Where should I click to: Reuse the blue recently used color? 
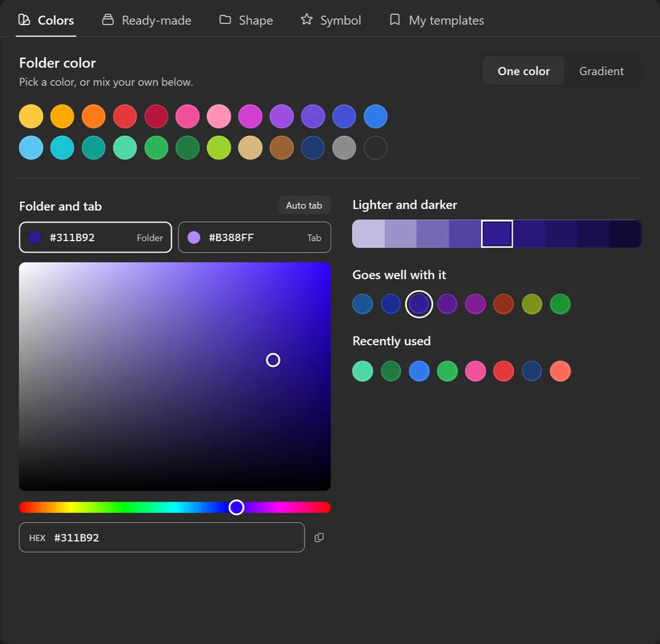pos(419,371)
